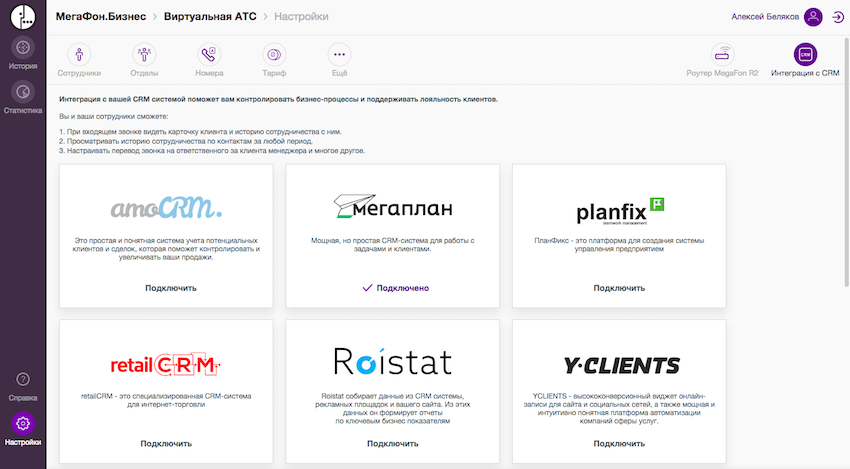The width and height of the screenshot is (850, 469).
Task: Click the Roistat description text
Action: coord(392,408)
